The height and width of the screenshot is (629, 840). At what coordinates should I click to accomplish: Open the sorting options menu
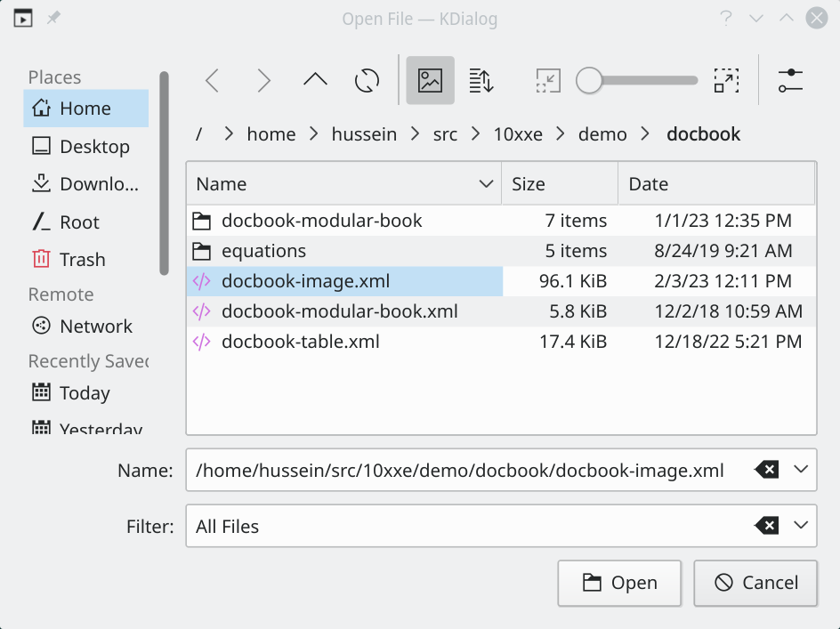coord(481,81)
